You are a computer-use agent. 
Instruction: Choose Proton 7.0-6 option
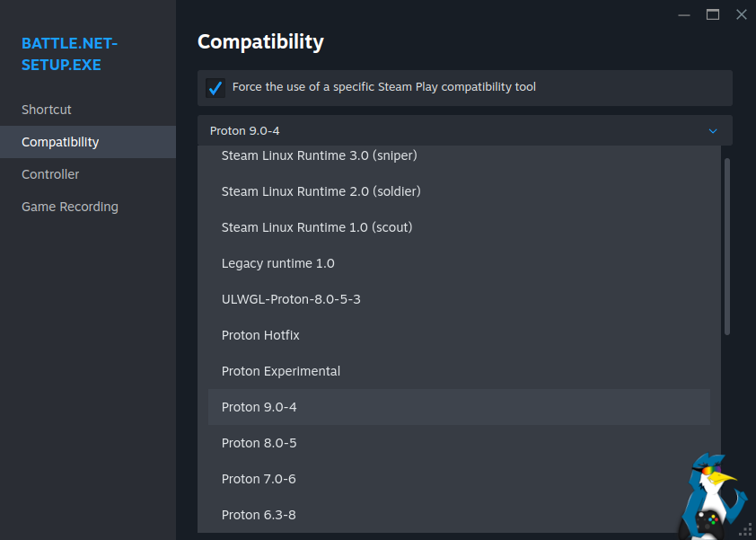[259, 479]
